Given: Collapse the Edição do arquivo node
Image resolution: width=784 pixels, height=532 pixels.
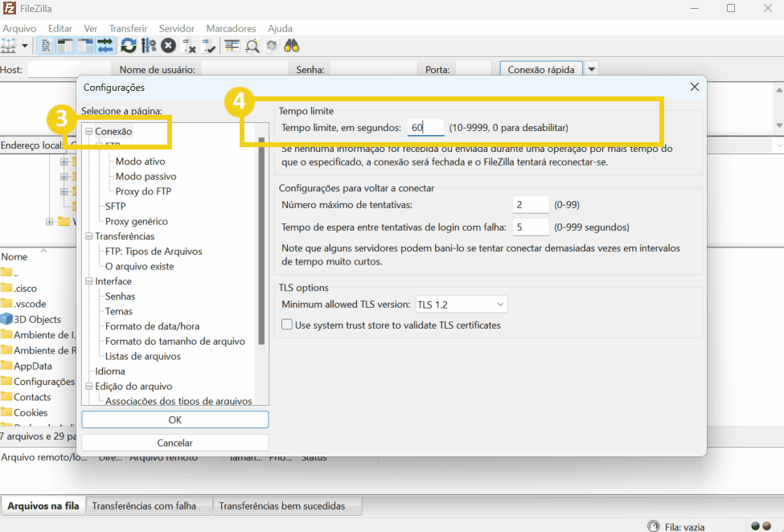Looking at the screenshot, I should click(x=89, y=386).
